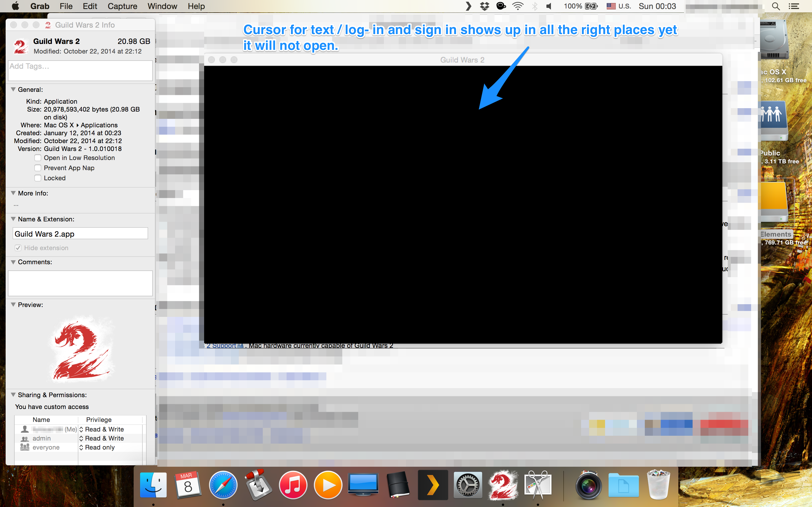This screenshot has width=812, height=507.
Task: Click the Dropbox menu bar icon
Action: pyautogui.click(x=484, y=6)
